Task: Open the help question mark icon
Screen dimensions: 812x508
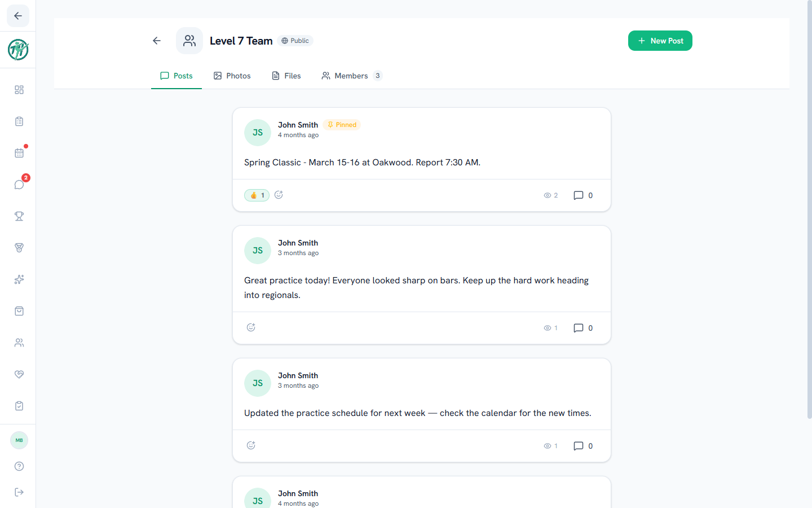Action: (19, 466)
